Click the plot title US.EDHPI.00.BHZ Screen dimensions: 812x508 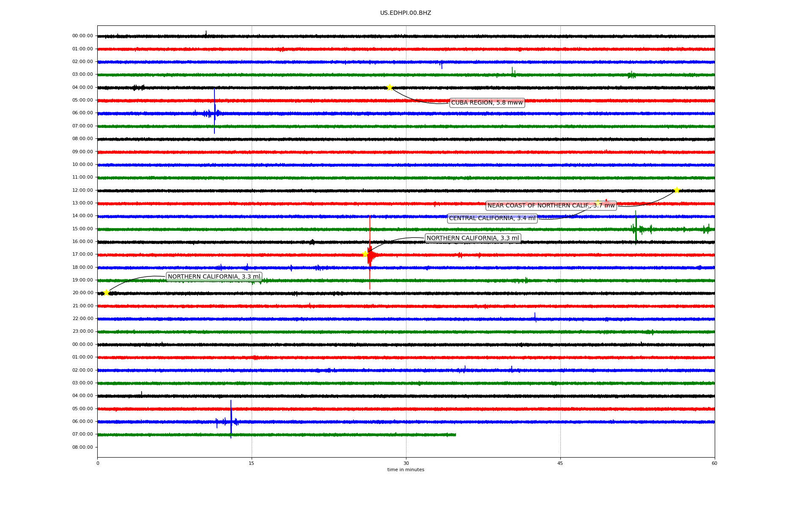pos(405,13)
